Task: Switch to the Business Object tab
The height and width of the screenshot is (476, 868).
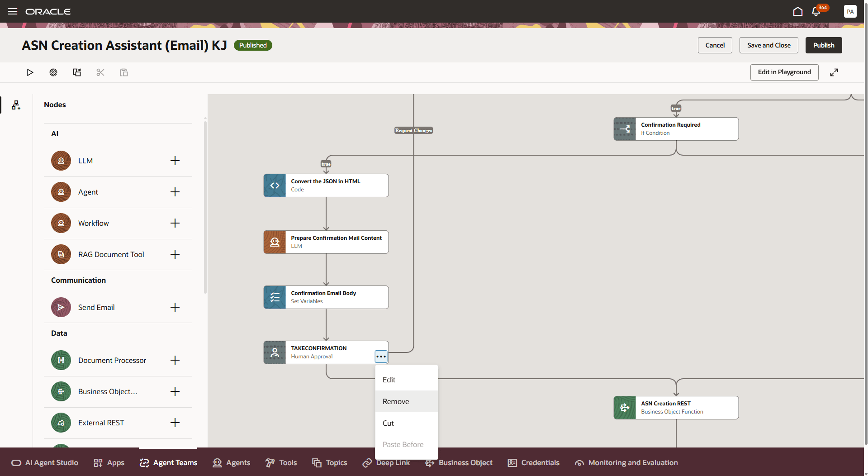Action: (459, 462)
